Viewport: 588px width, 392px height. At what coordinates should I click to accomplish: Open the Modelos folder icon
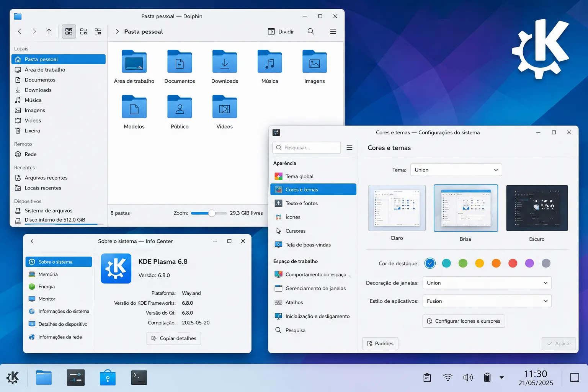pyautogui.click(x=134, y=107)
